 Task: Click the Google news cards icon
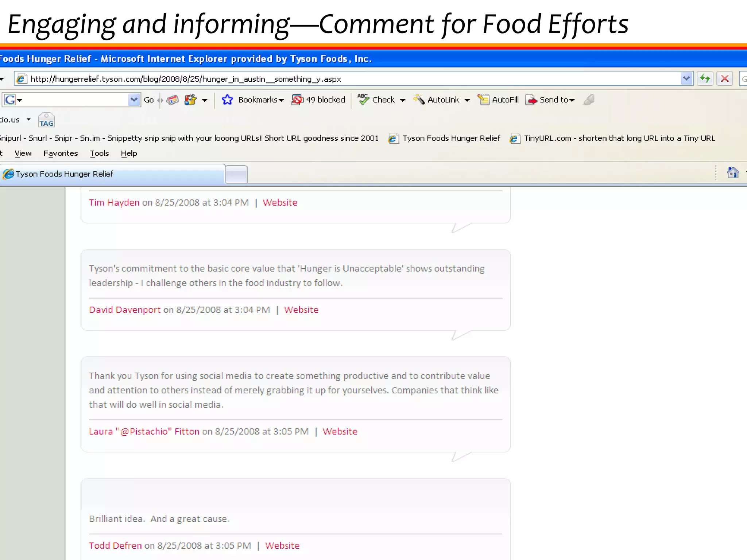[173, 100]
